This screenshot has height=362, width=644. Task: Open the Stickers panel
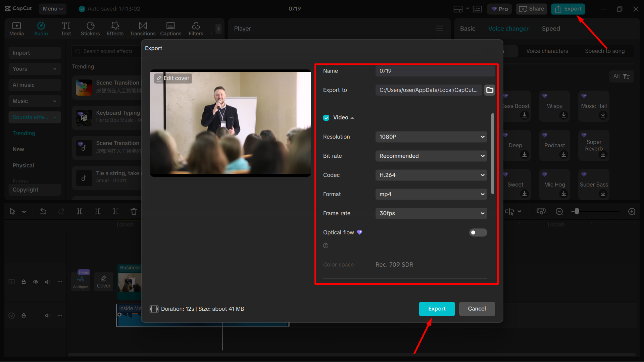tap(90, 29)
